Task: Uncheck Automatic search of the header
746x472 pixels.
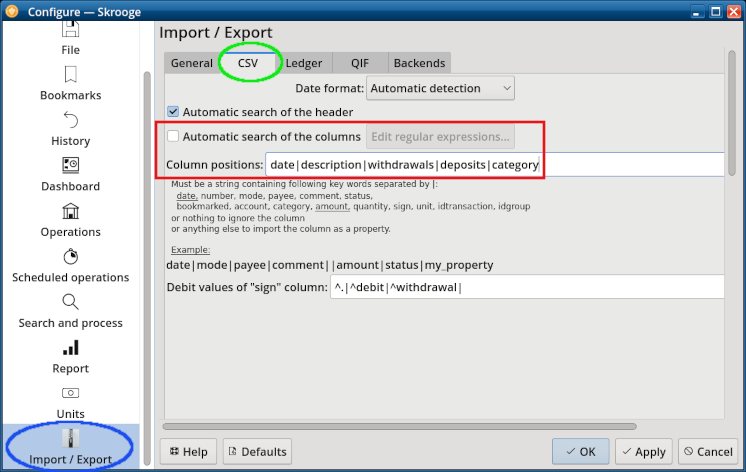Action: coord(173,112)
